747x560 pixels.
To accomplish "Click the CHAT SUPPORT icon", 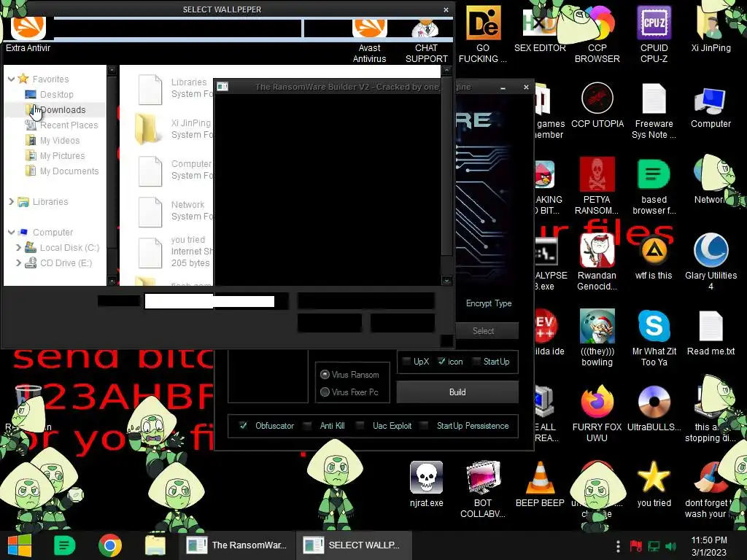I will (426, 41).
